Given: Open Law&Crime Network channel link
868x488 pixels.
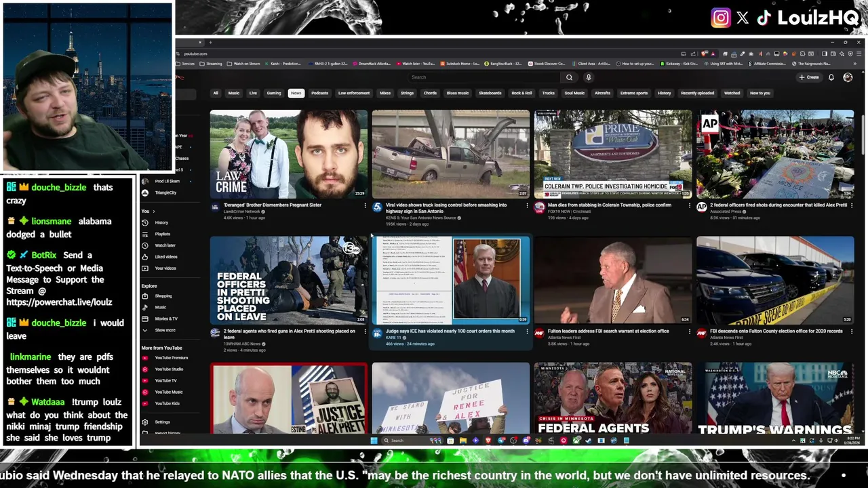Looking at the screenshot, I should click(242, 211).
